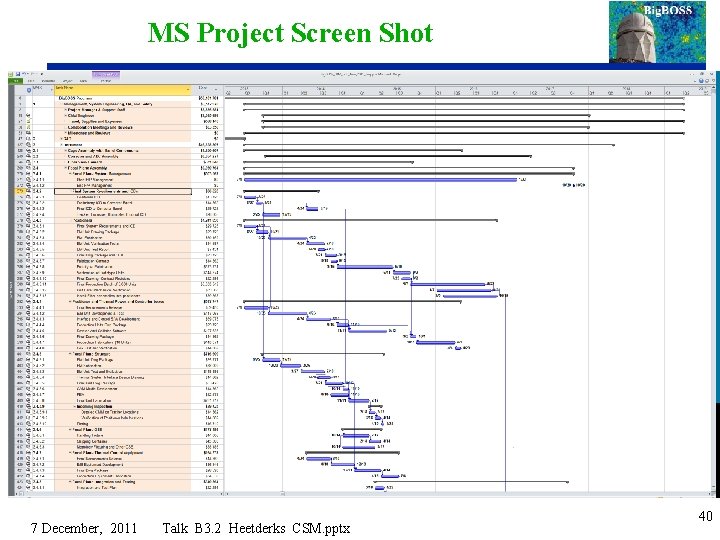Click the Task Name column header
The height and width of the screenshot is (540, 720).
pos(123,90)
